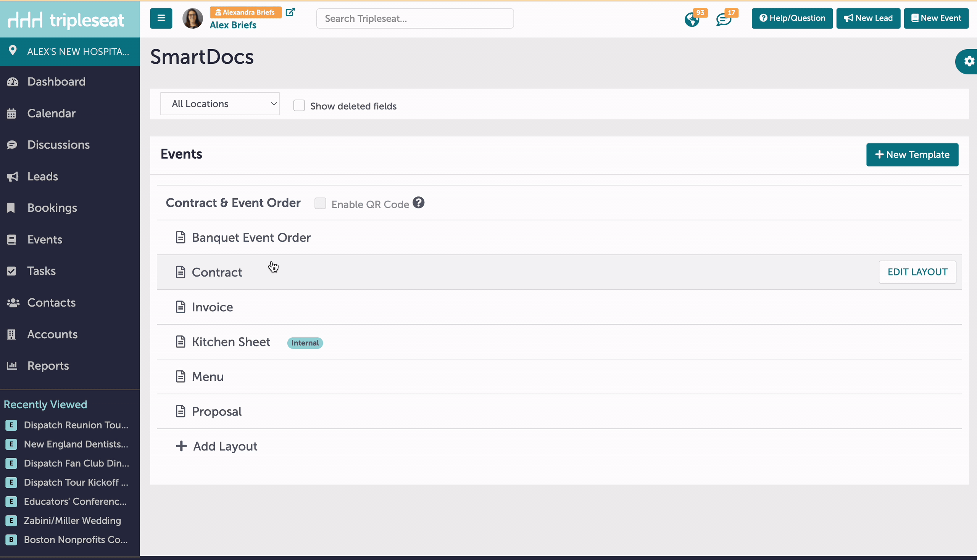Click the external link icon beside Alexandra Briefs

(290, 12)
